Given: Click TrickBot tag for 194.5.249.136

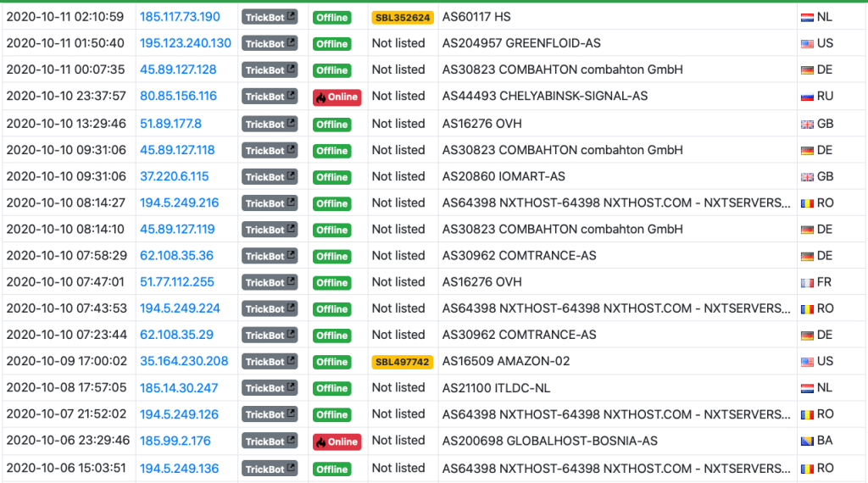Looking at the screenshot, I should pos(270,469).
